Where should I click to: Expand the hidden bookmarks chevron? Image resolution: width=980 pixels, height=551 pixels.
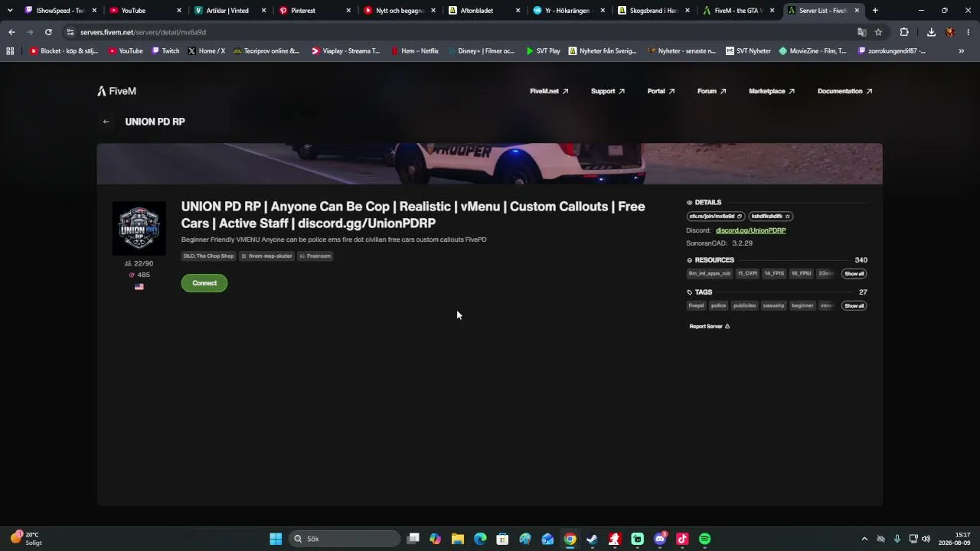click(962, 51)
